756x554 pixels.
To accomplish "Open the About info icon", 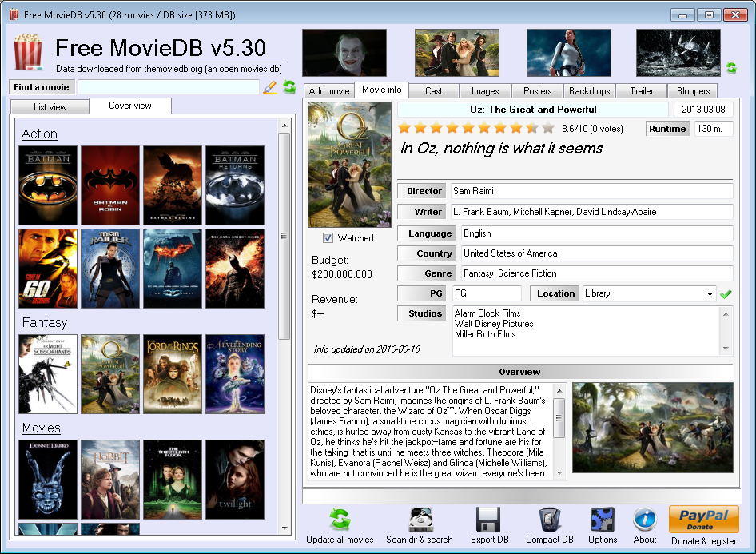I will point(645,520).
